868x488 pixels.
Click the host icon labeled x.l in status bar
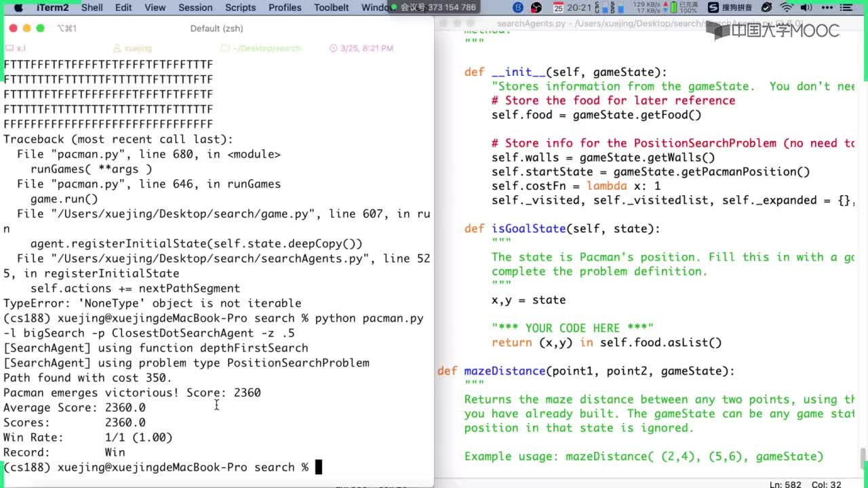(x=16, y=48)
